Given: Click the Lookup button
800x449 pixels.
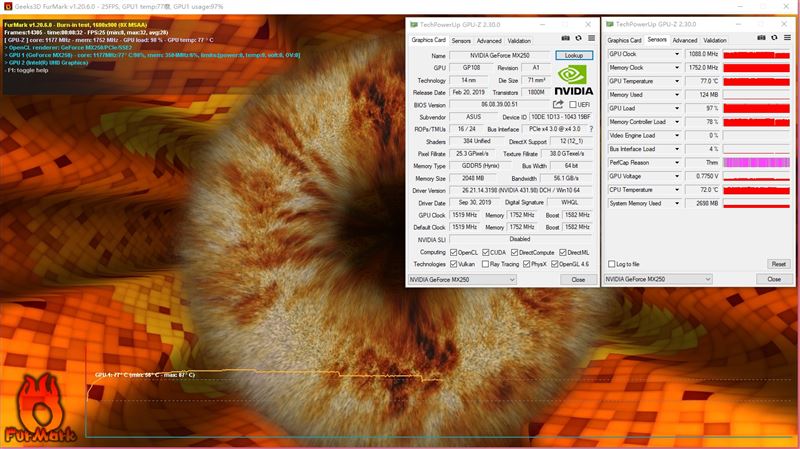Looking at the screenshot, I should click(x=574, y=55).
